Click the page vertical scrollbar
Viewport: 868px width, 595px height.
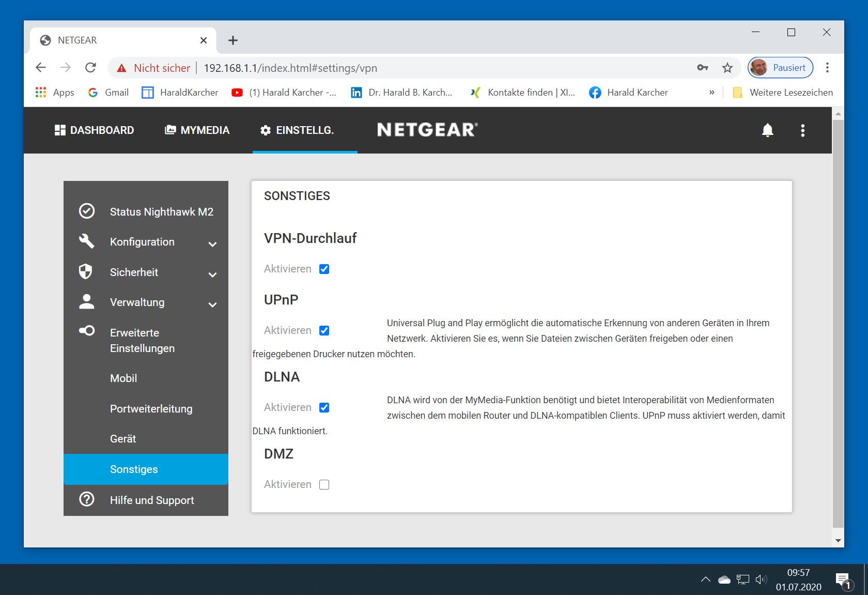click(x=838, y=323)
